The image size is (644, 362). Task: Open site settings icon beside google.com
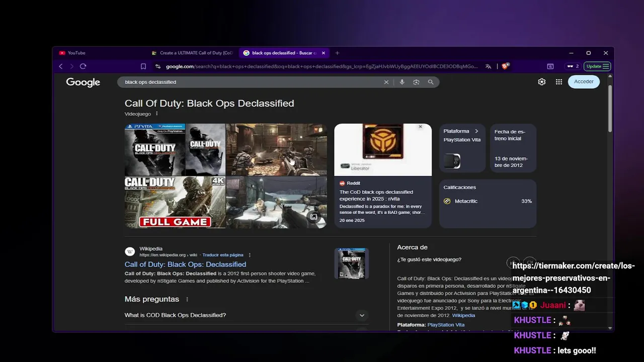(158, 66)
